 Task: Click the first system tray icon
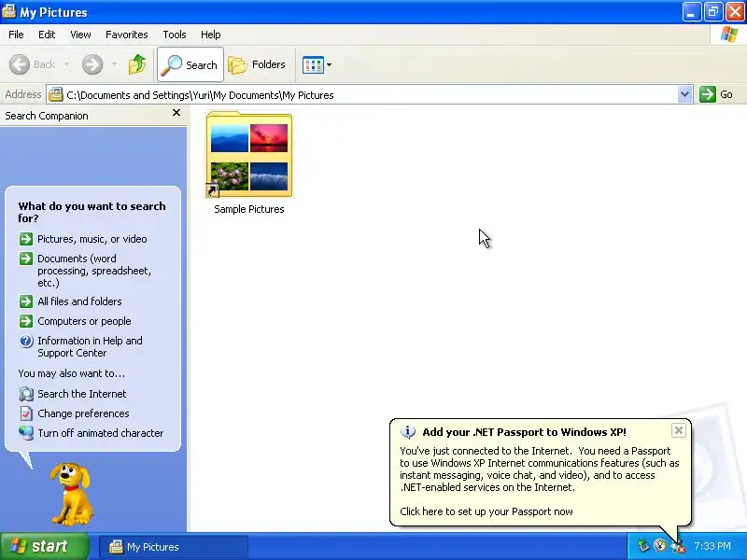pyautogui.click(x=643, y=546)
